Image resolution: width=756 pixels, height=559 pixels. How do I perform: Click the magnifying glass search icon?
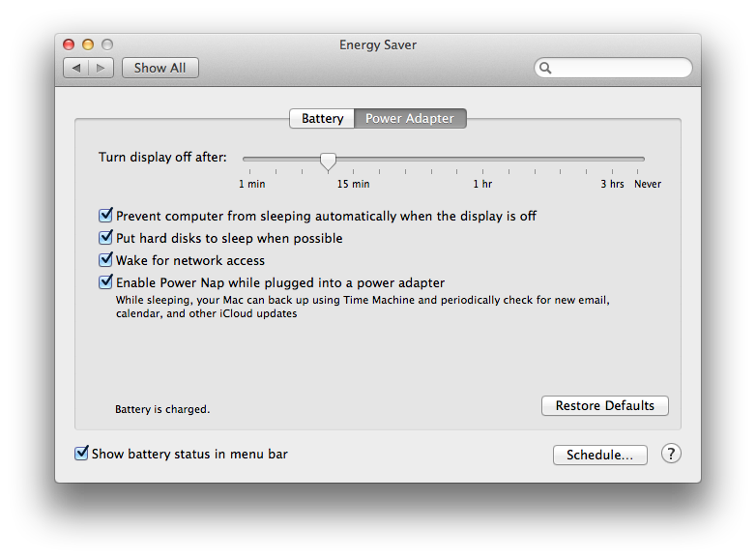(545, 68)
